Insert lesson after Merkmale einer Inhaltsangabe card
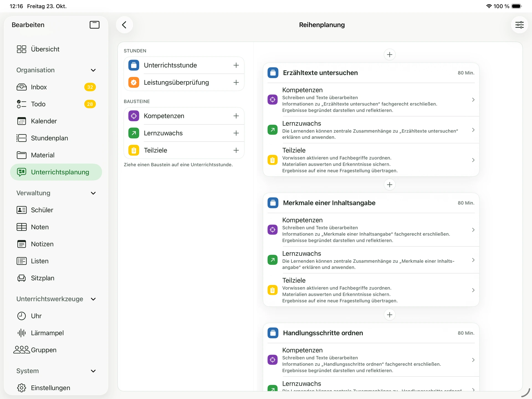 pyautogui.click(x=390, y=315)
